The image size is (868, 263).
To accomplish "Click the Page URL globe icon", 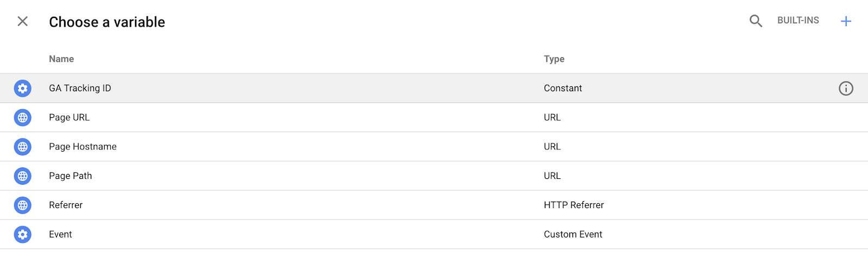I will click(x=22, y=117).
